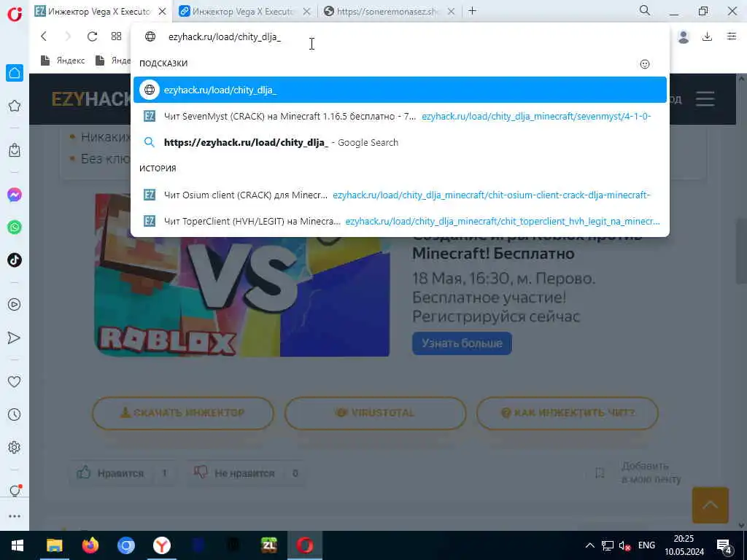Screen dimensions: 747x560
Task: Click Добавить в мою ленту bookmark
Action: pyautogui.click(x=638, y=472)
